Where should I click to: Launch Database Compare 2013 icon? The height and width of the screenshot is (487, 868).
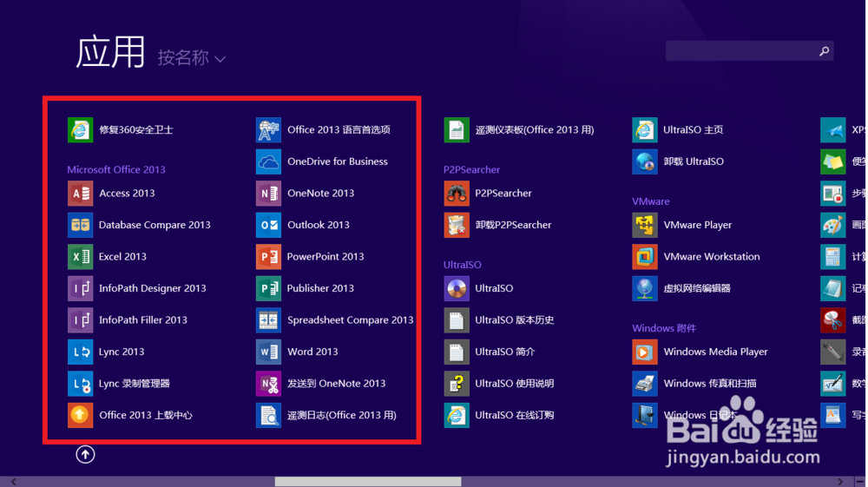(x=80, y=225)
